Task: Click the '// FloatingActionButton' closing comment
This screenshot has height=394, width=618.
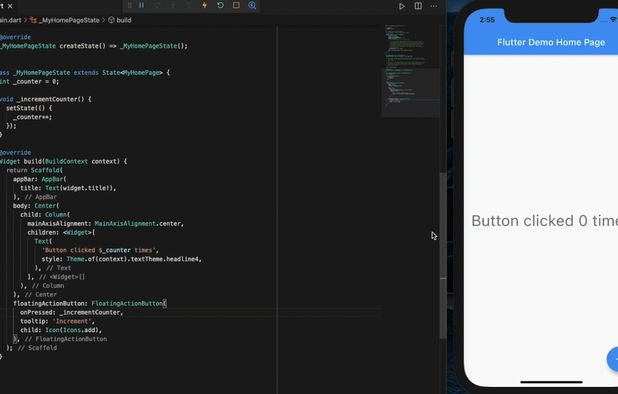Action: click(x=66, y=339)
